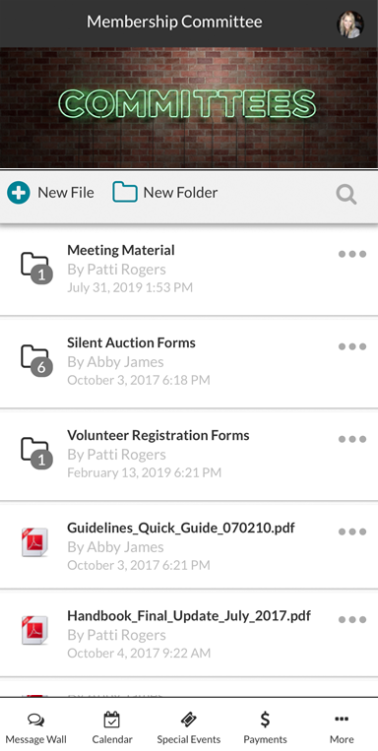The width and height of the screenshot is (378, 751).
Task: Tap the user profile avatar
Action: click(x=351, y=24)
